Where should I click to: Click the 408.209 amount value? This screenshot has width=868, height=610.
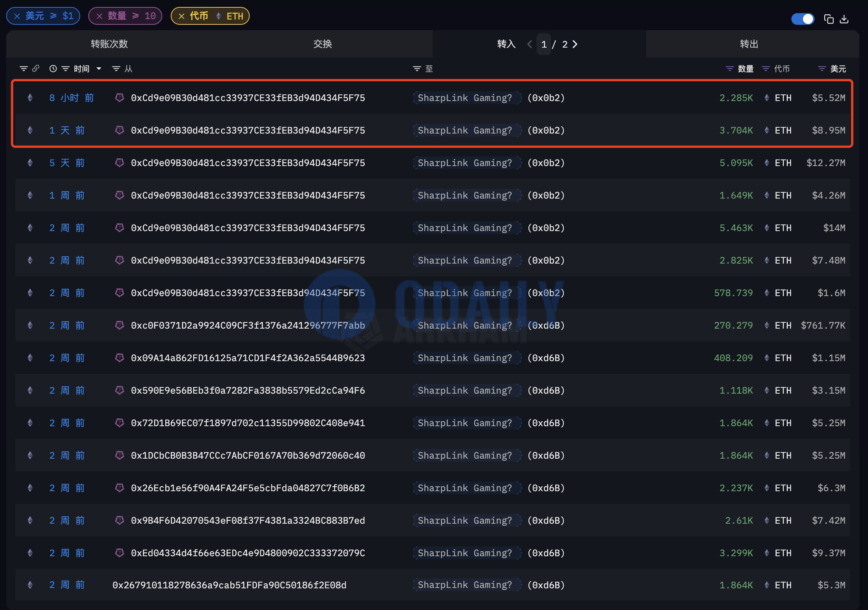734,358
